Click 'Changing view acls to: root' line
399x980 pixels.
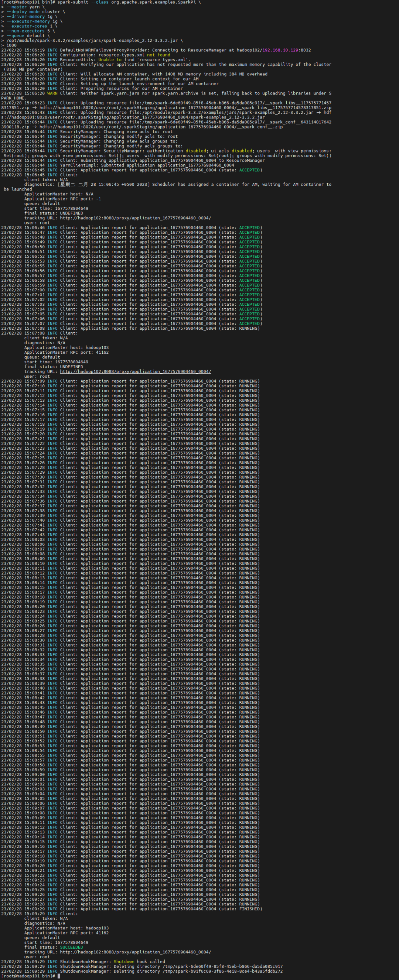(87, 131)
